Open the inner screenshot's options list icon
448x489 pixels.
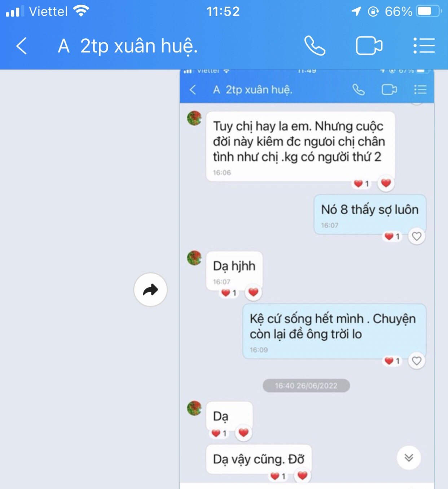pos(420,89)
